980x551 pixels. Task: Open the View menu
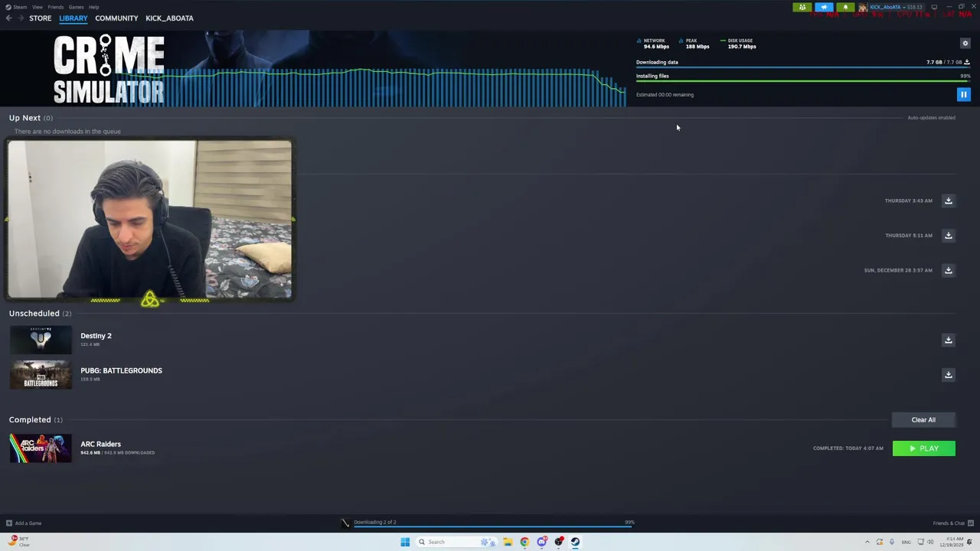(x=38, y=7)
